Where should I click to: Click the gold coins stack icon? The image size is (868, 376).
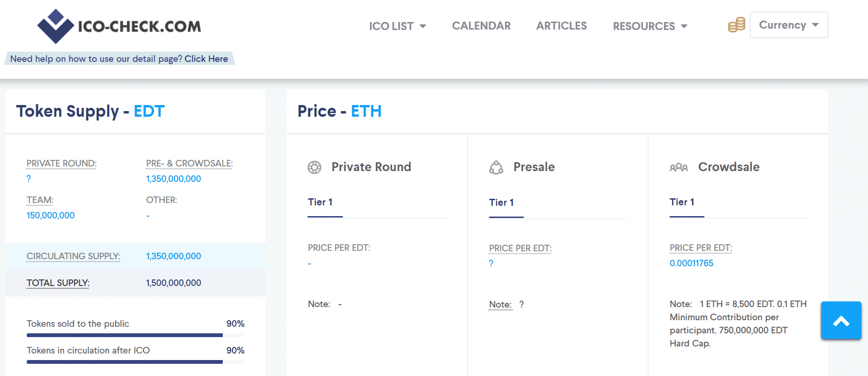pos(736,25)
